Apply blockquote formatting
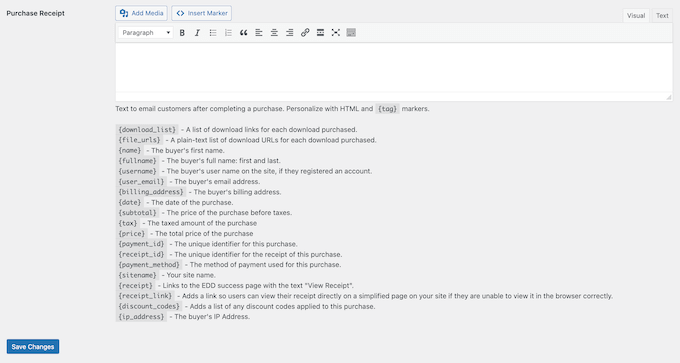 click(x=243, y=33)
